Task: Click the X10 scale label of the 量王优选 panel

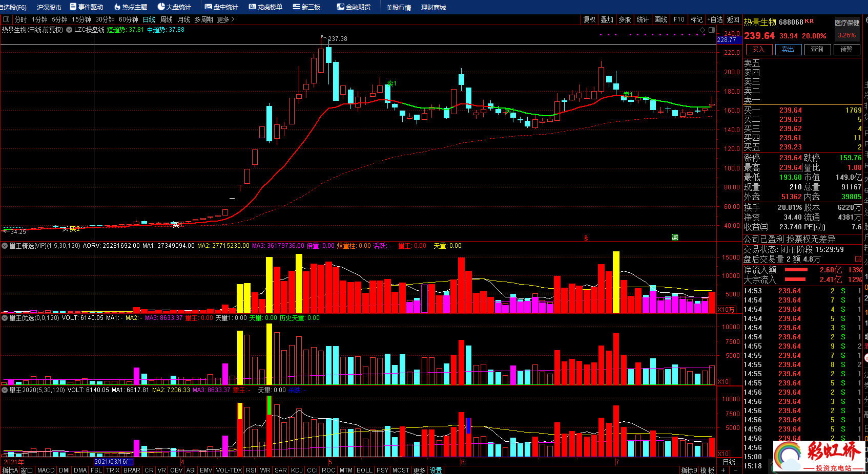Action: [x=723, y=381]
